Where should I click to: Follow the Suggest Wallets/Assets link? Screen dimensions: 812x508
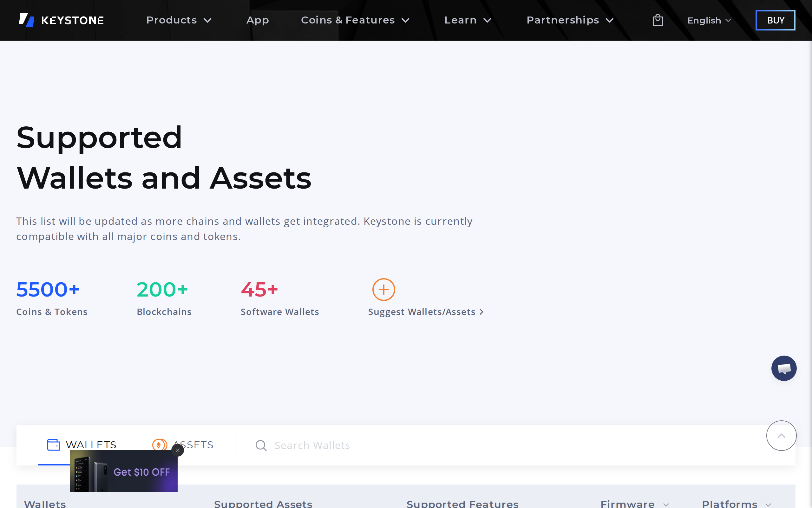[426, 312]
